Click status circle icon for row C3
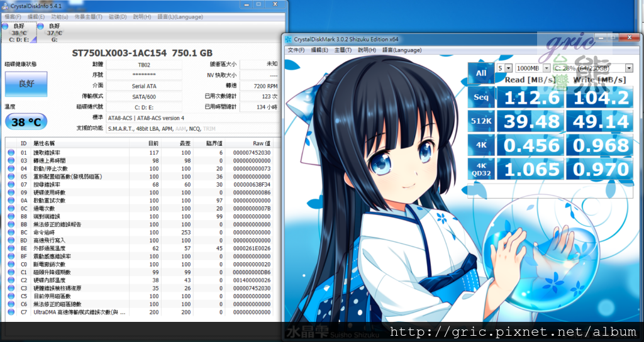Image resolution: width=644 pixels, height=342 pixels. [11, 288]
